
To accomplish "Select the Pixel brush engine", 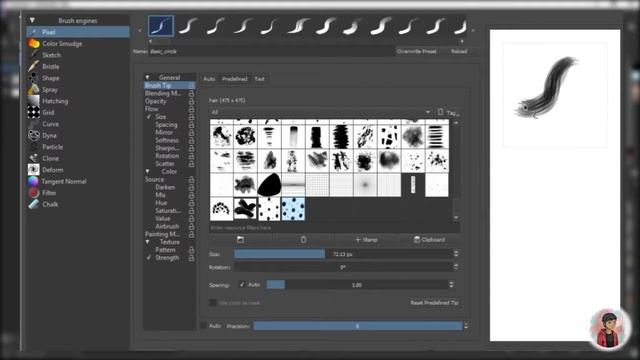I will coord(78,32).
